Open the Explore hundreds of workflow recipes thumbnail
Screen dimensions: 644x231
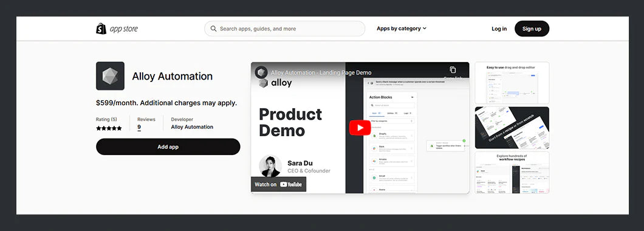click(512, 172)
